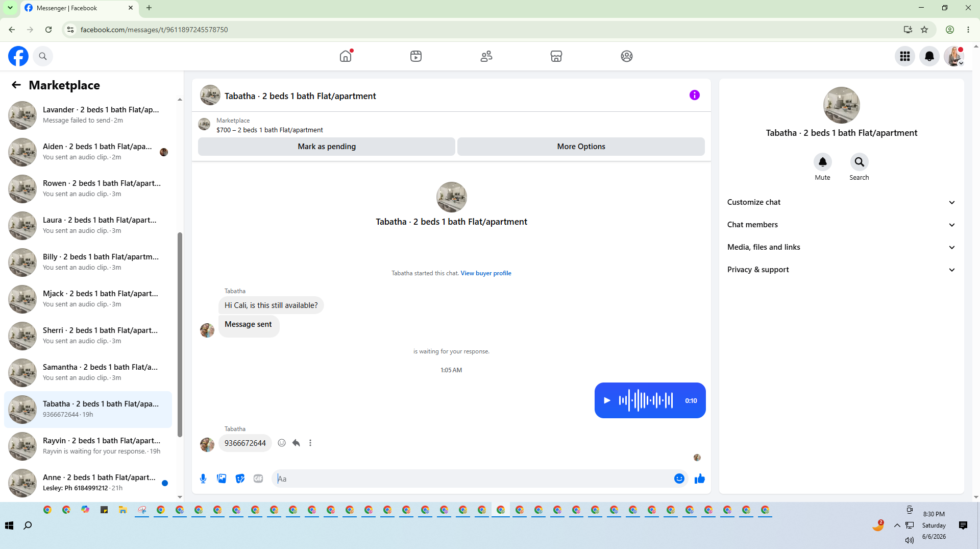Reload the page

(x=48, y=30)
